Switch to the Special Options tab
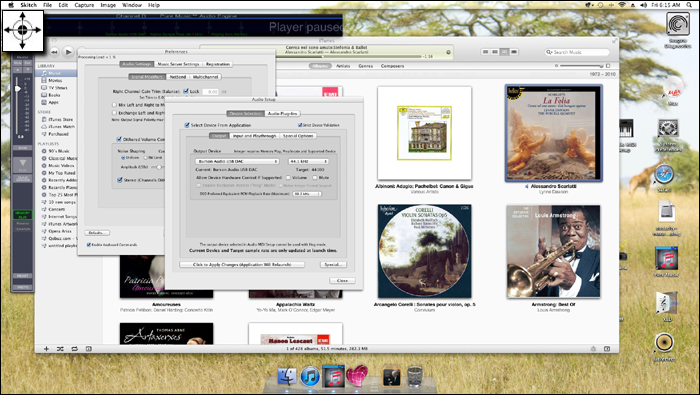 point(298,136)
